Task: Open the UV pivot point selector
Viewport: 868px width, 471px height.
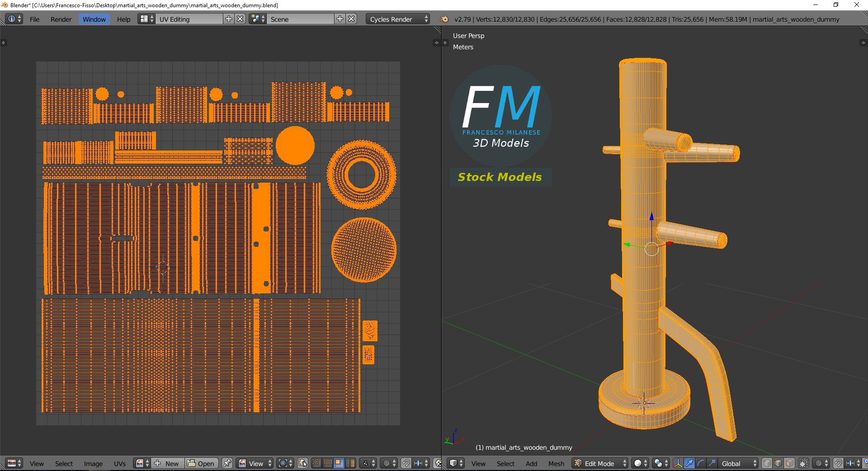Action: point(285,463)
